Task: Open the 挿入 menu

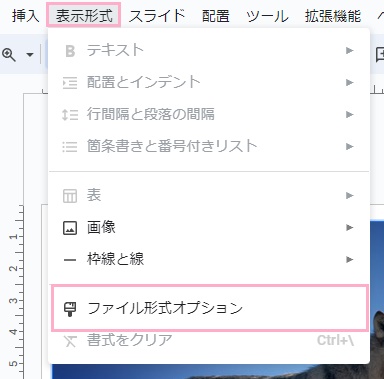Action: point(25,16)
